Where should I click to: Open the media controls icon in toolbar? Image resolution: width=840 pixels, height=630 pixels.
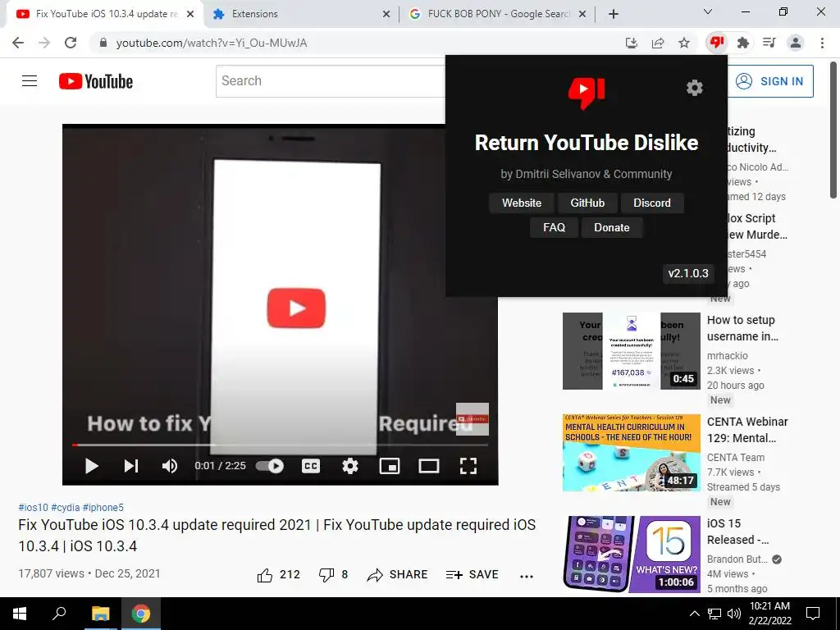tap(769, 43)
